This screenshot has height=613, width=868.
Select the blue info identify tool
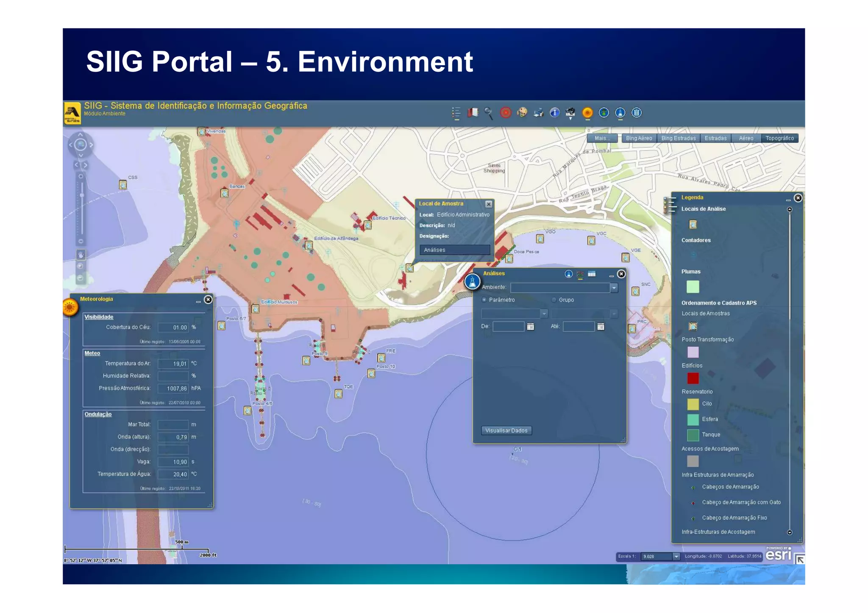click(554, 113)
